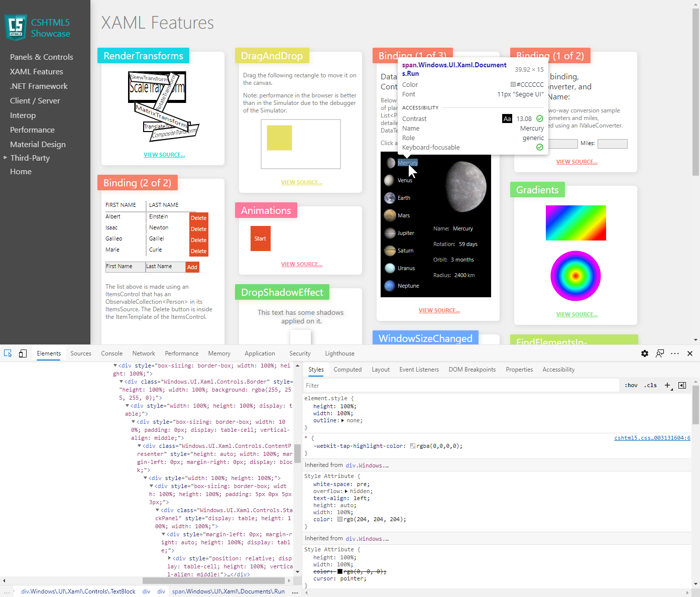Open the element classes .cls editor
Viewport: 700px width, 597px height.
click(x=650, y=385)
